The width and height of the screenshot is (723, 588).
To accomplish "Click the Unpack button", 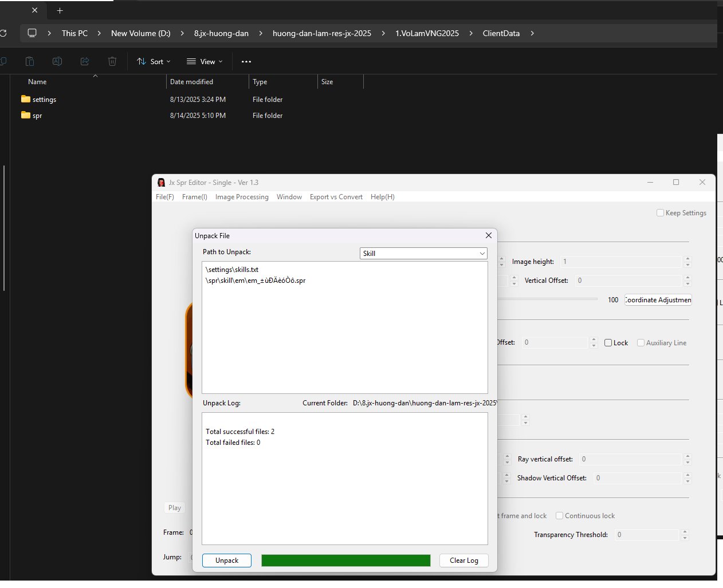I will (227, 561).
